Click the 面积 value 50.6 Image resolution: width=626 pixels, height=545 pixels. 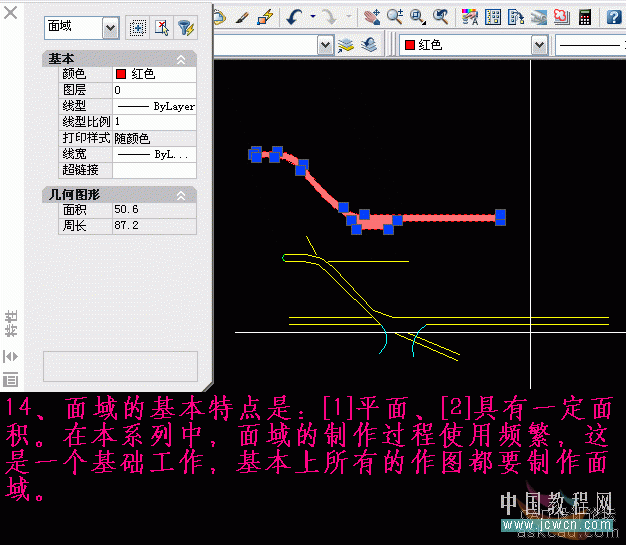tap(154, 210)
